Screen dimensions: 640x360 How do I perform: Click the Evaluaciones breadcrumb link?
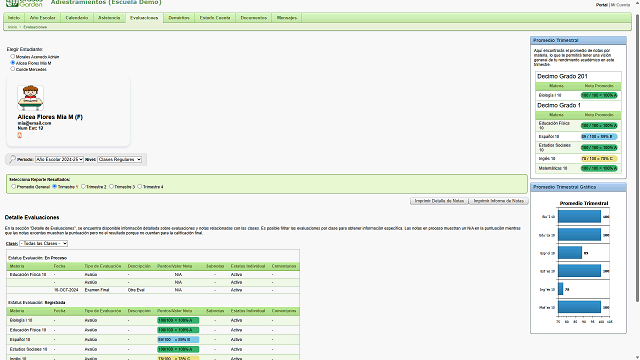tap(35, 27)
